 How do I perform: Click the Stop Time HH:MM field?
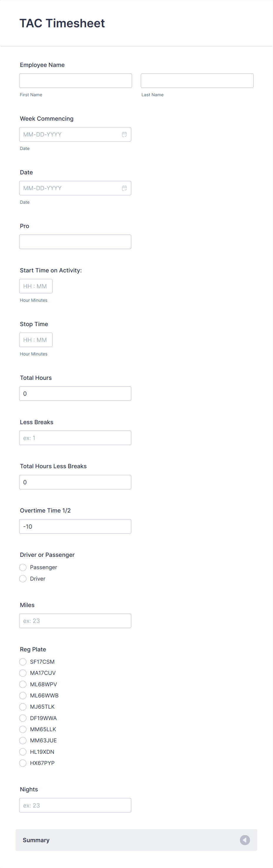(36, 340)
